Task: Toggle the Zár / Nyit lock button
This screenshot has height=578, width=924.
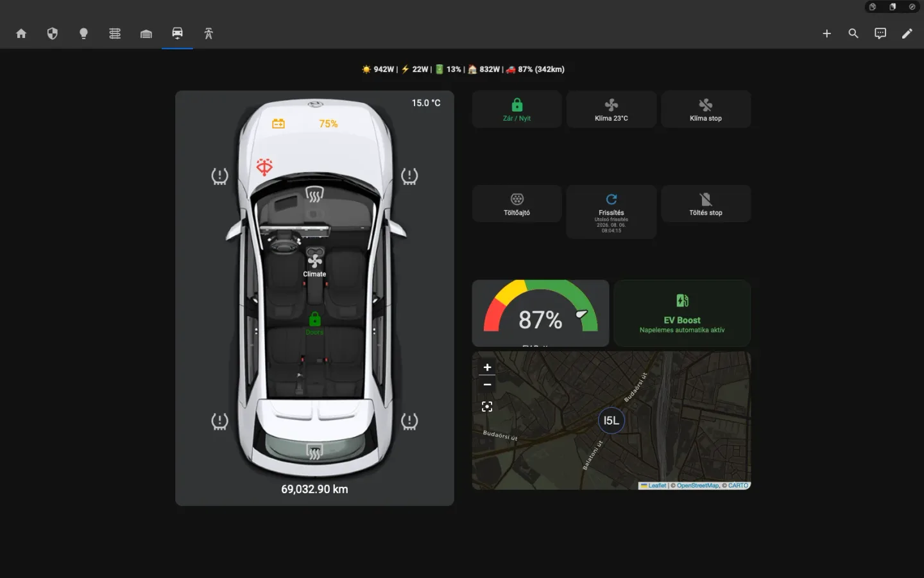Action: [517, 109]
